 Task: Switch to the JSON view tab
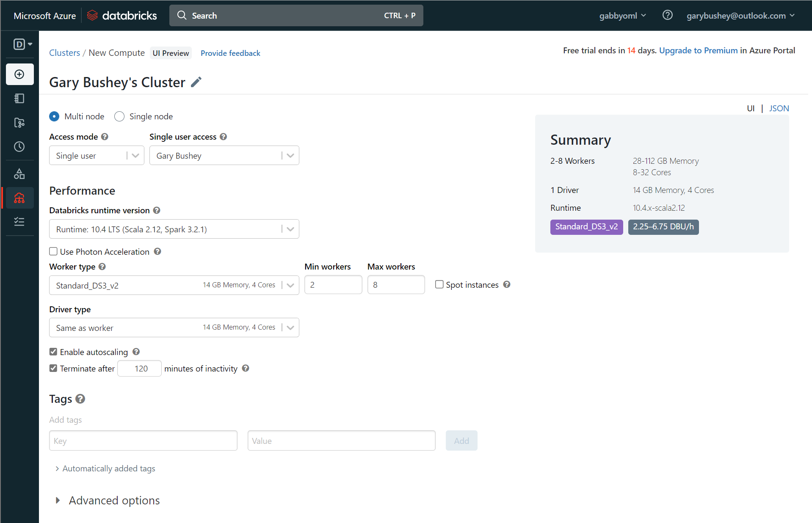coord(779,108)
